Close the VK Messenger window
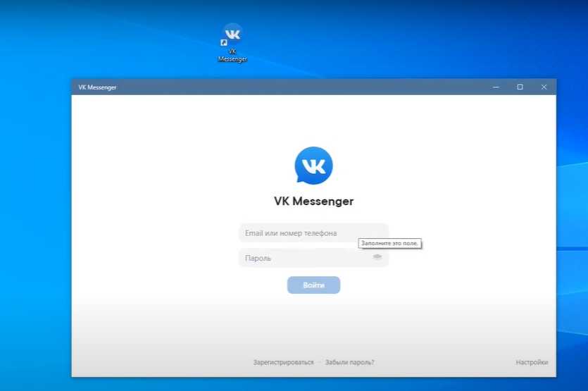This screenshot has width=588, height=391. 544,87
